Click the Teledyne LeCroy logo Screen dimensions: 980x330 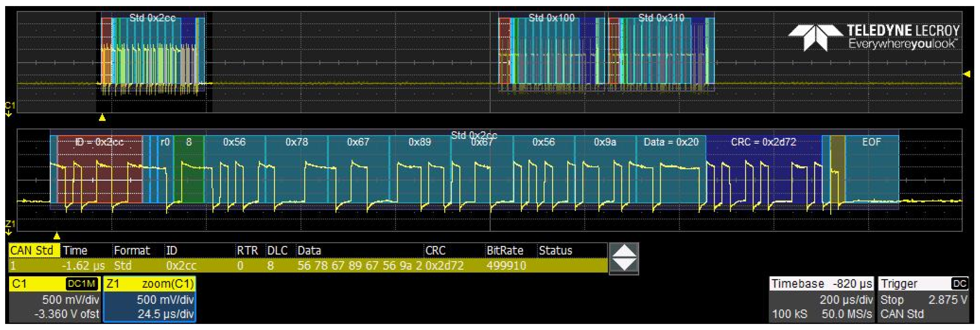[x=873, y=37]
